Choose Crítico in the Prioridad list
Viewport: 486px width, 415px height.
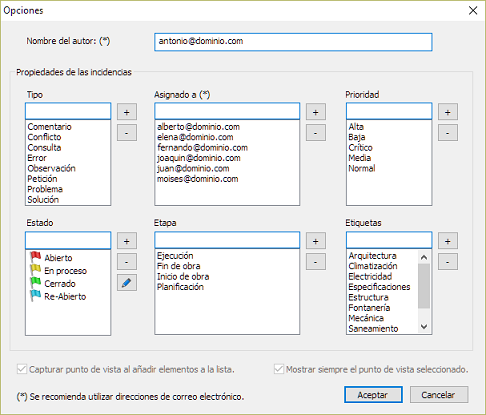[360, 147]
